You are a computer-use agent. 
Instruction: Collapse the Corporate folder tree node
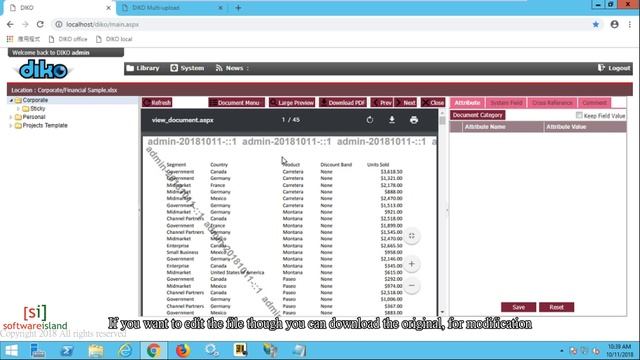point(11,100)
